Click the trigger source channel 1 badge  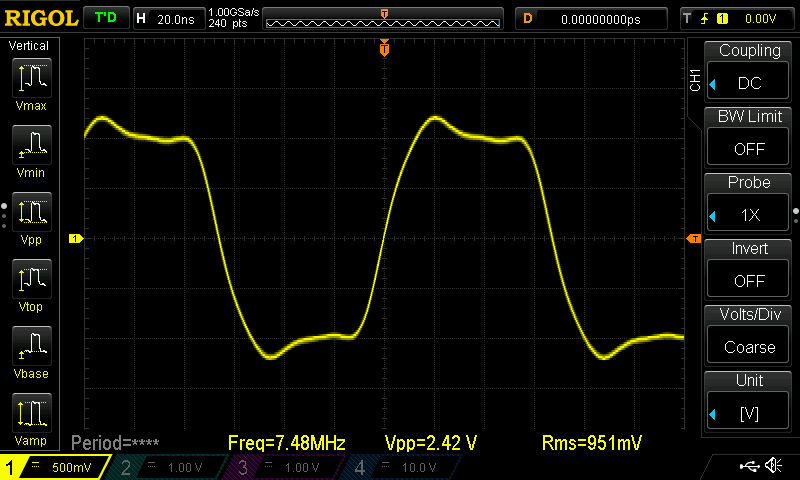(722, 19)
